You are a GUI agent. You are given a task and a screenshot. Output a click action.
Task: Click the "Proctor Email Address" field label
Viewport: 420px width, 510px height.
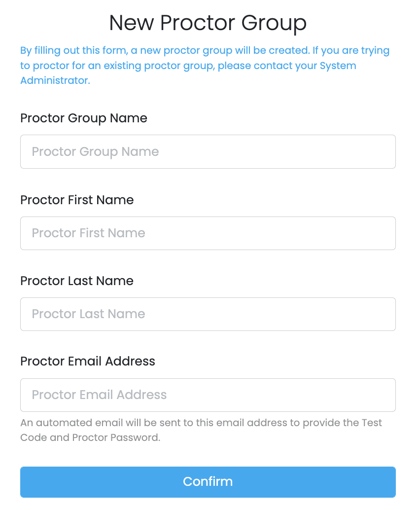[88, 362]
